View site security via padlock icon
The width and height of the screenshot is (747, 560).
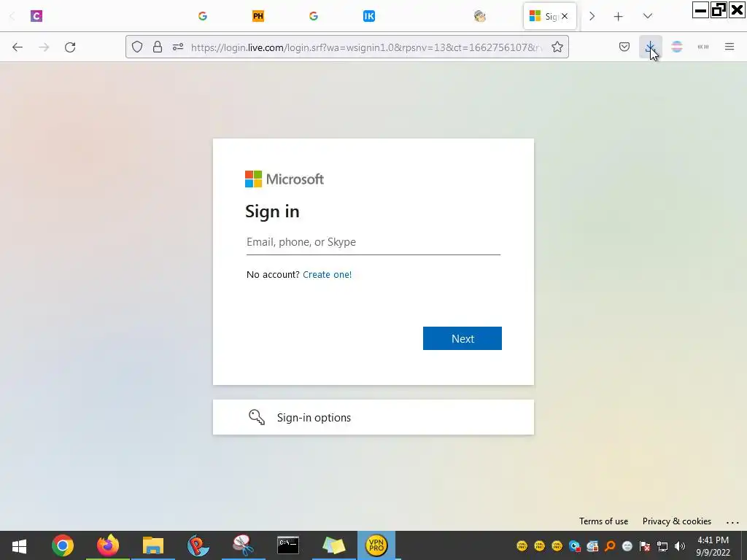tap(158, 47)
